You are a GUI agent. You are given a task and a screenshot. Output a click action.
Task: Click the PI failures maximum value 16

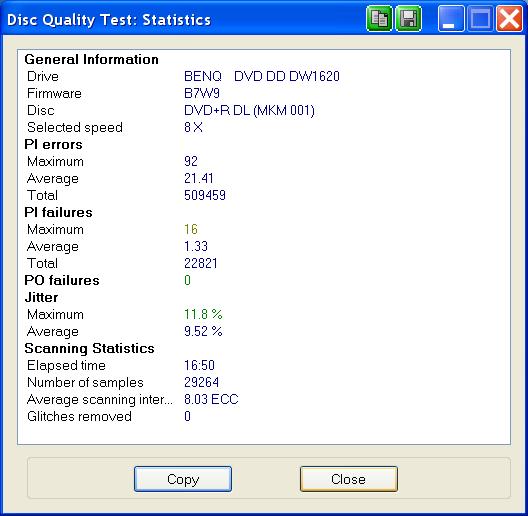click(191, 229)
